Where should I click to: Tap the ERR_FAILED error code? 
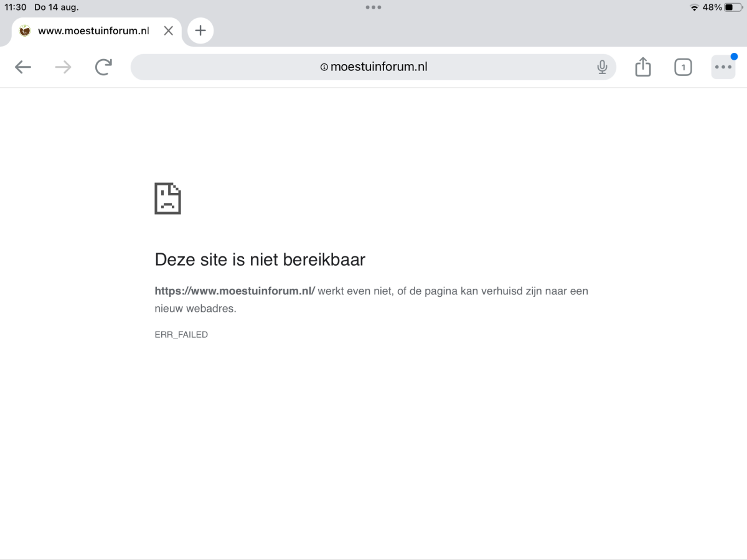pyautogui.click(x=181, y=335)
